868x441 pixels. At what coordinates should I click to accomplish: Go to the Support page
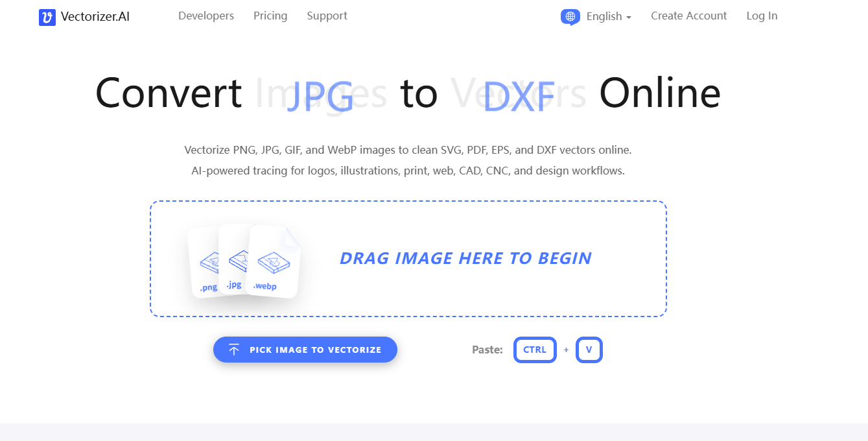pos(327,16)
